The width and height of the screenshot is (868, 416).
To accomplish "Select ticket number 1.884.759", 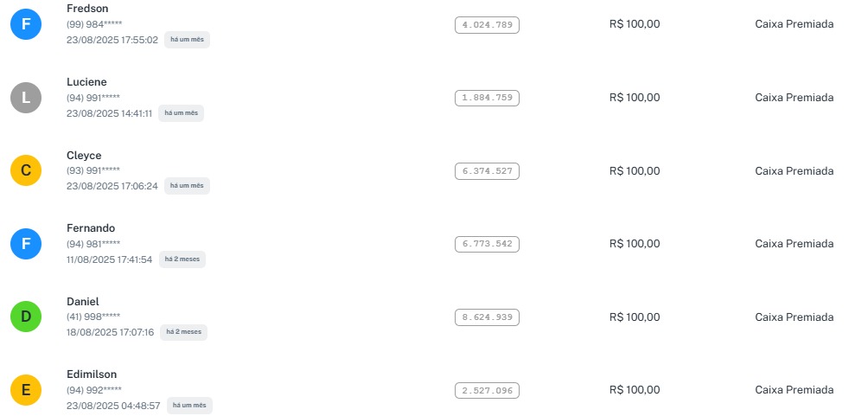I will coord(487,98).
